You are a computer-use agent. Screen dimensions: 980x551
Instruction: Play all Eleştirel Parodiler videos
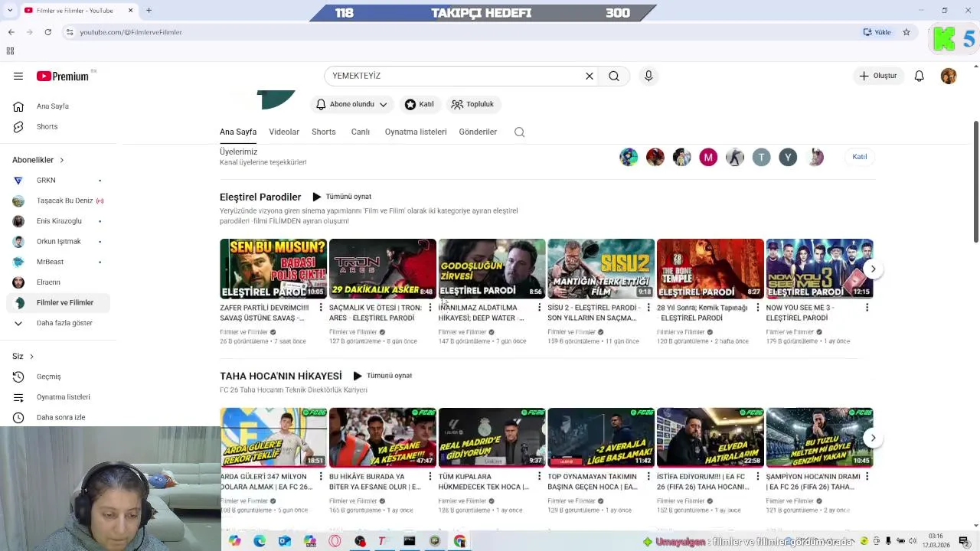point(341,197)
